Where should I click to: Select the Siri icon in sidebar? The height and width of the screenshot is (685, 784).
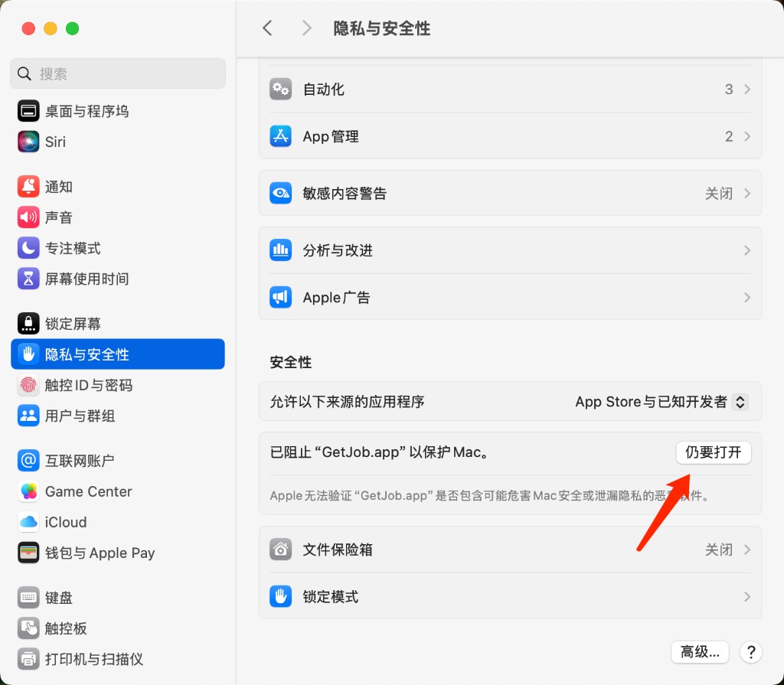click(28, 142)
